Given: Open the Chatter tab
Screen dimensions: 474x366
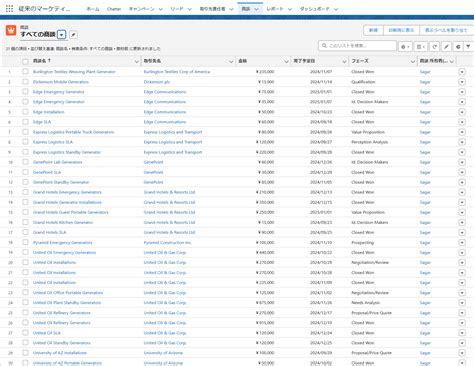Looking at the screenshot, I should (114, 9).
